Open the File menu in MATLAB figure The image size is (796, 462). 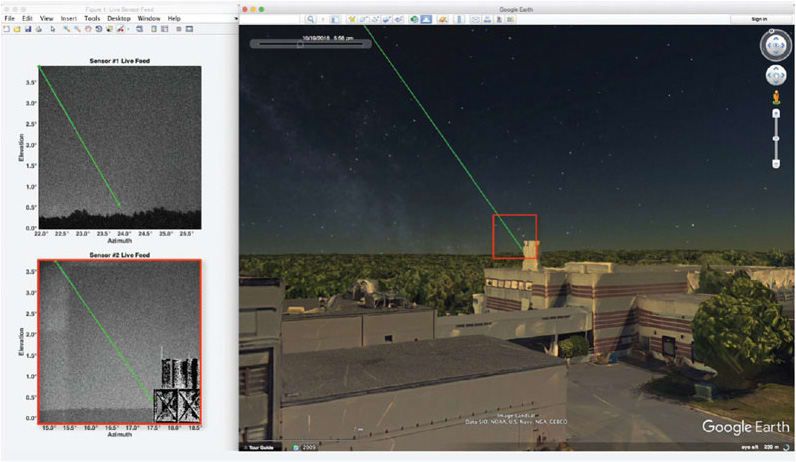[x=9, y=18]
